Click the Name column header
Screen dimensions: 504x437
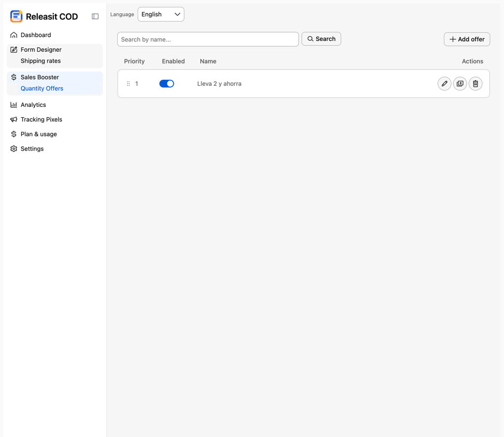[208, 61]
